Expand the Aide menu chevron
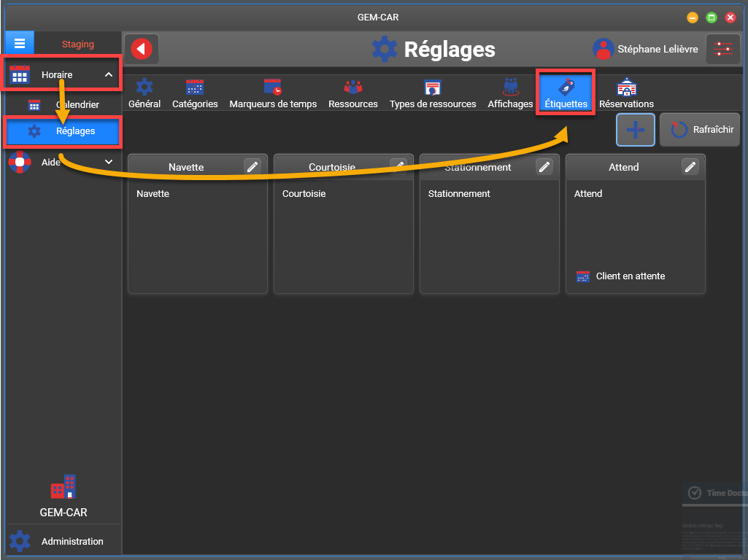The height and width of the screenshot is (560, 748). pos(109,162)
